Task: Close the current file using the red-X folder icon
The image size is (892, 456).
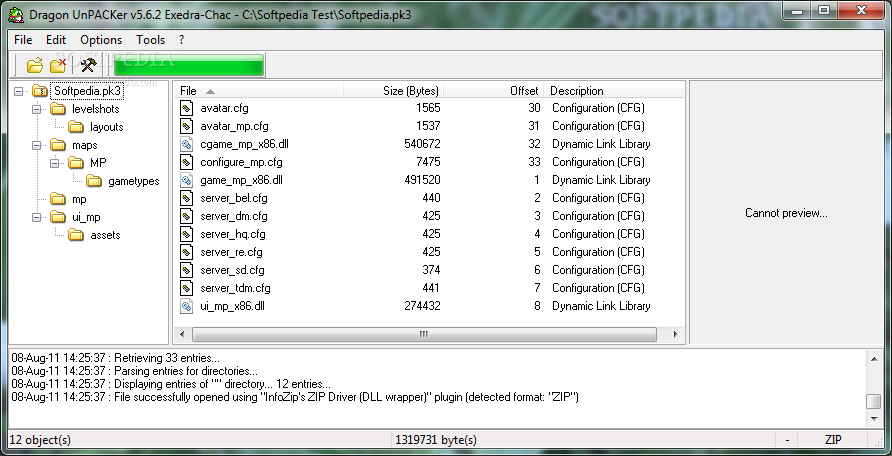Action: coord(57,65)
